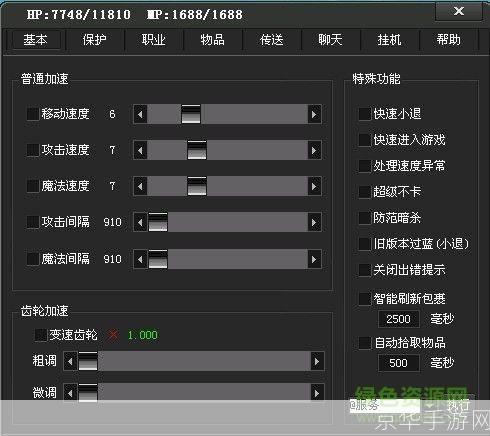
Task: Click right arrow of 攻击间隔 slider
Action: pyautogui.click(x=314, y=222)
